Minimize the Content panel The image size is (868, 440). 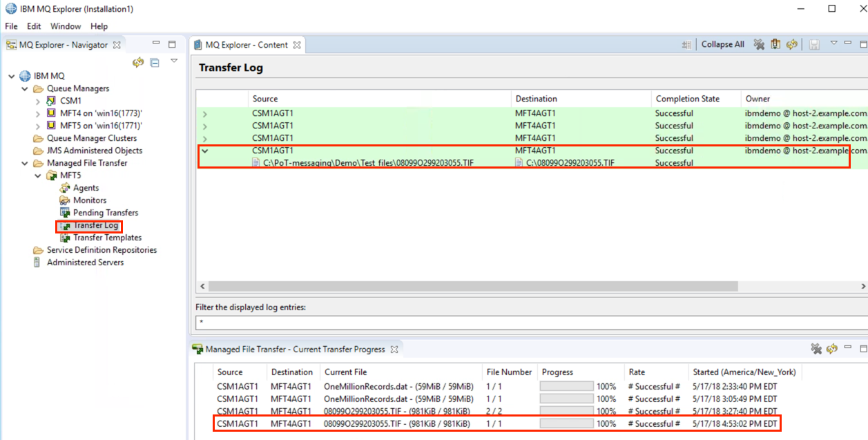(847, 43)
